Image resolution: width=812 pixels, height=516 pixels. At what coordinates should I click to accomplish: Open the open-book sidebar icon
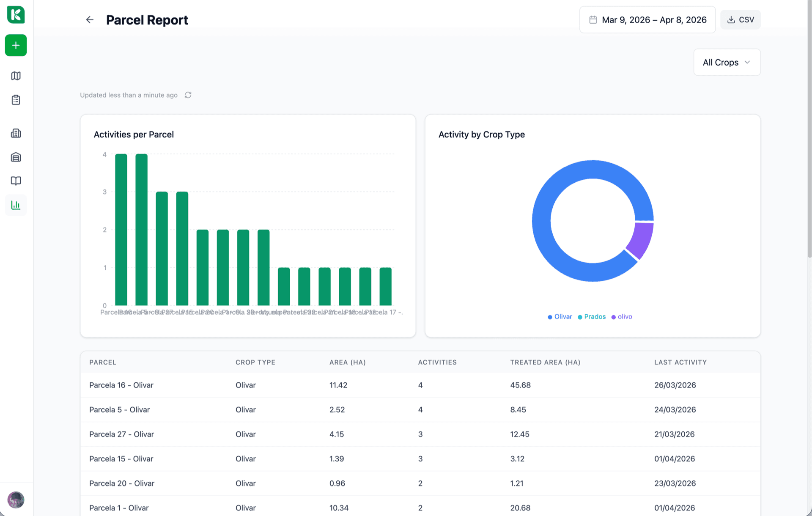coord(16,181)
